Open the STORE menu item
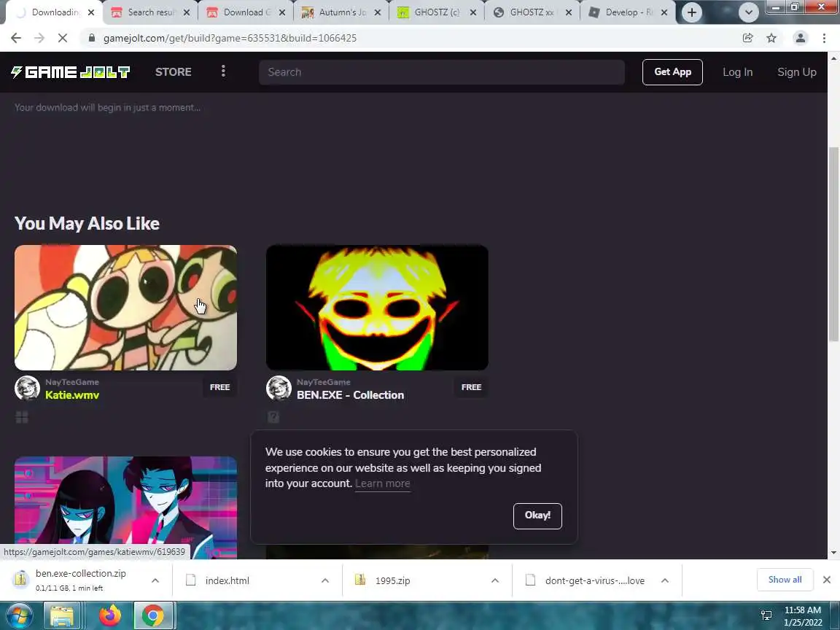 click(173, 71)
